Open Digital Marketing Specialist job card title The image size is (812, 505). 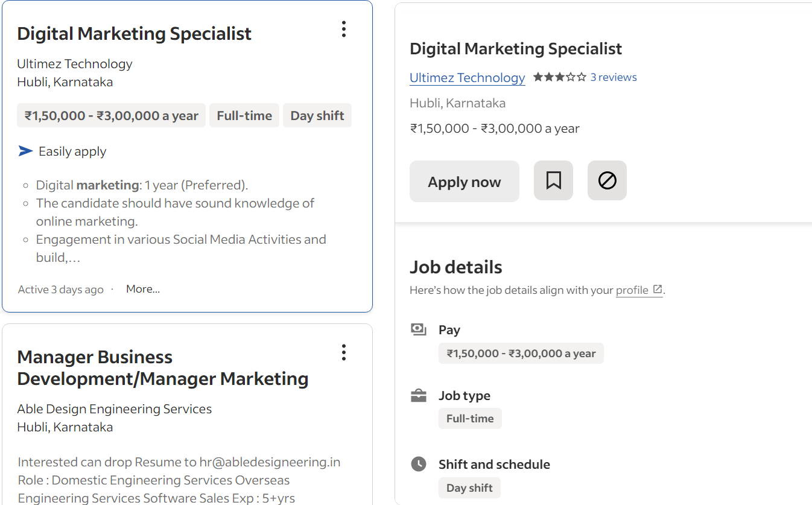pos(134,34)
